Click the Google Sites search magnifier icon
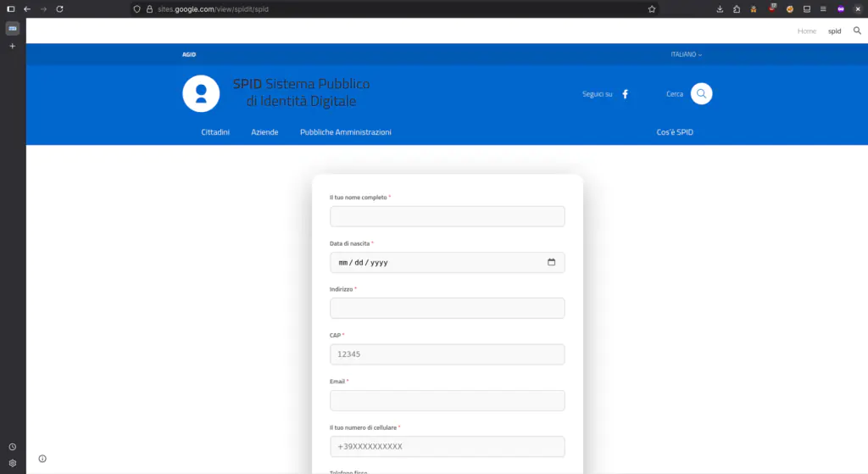868x474 pixels. (857, 31)
